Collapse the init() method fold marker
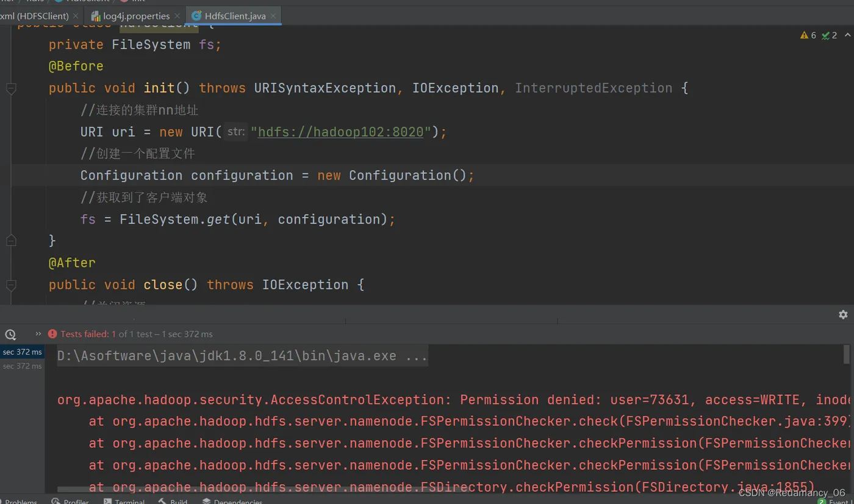854x504 pixels. pos(11,89)
